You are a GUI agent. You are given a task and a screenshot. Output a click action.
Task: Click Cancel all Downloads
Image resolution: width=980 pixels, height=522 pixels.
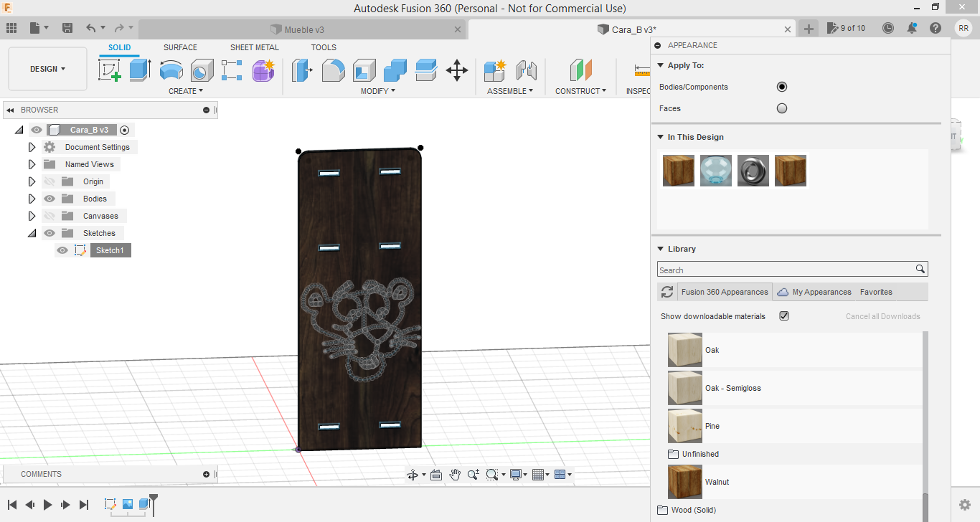882,316
